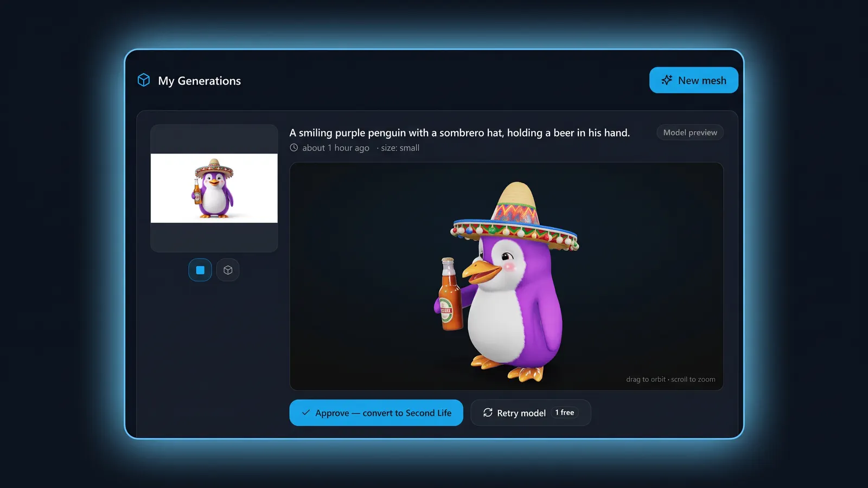Open the penguin reference image thumbnail
Screen dimensions: 868x488
tap(214, 188)
